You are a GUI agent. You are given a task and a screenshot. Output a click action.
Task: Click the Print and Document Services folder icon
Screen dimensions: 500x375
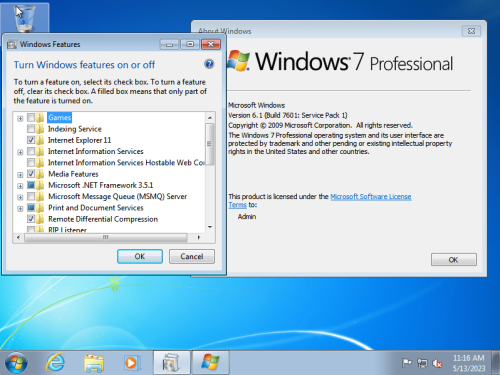pos(40,208)
